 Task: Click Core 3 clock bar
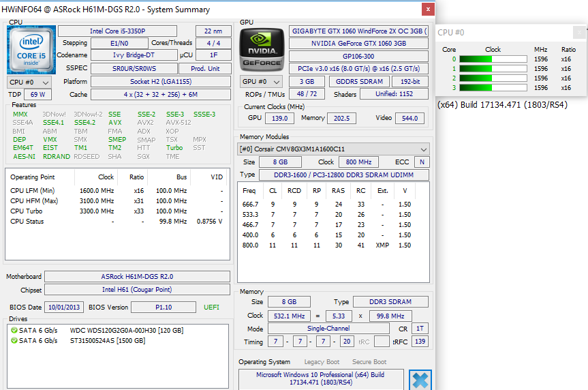click(493, 88)
